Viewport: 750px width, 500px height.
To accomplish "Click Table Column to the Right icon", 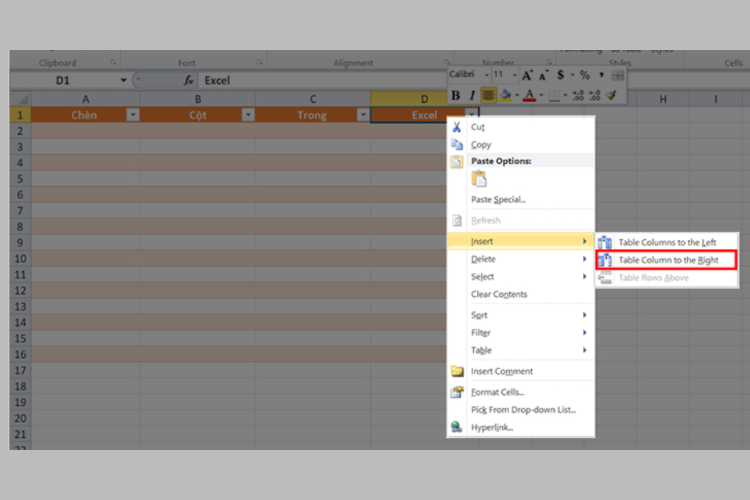I will pos(605,260).
